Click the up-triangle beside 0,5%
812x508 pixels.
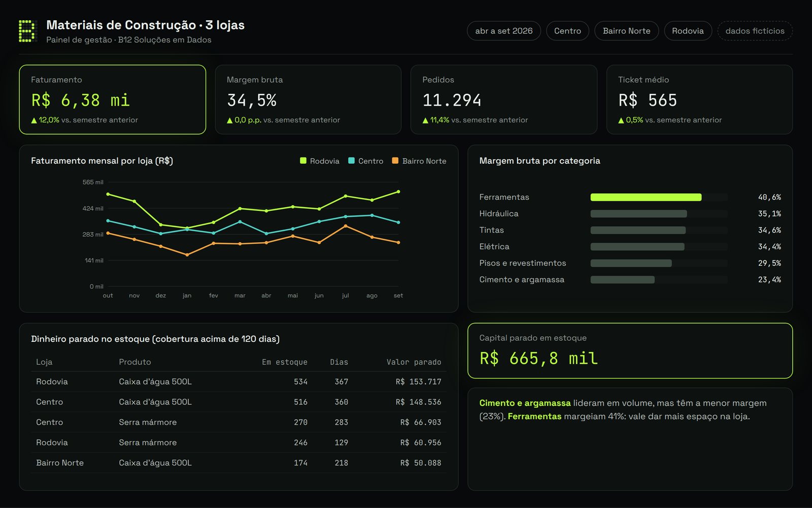click(x=621, y=120)
